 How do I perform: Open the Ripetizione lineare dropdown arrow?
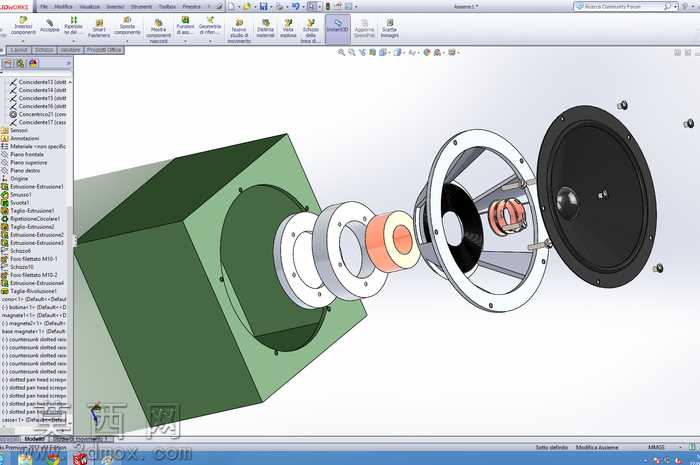74,41
